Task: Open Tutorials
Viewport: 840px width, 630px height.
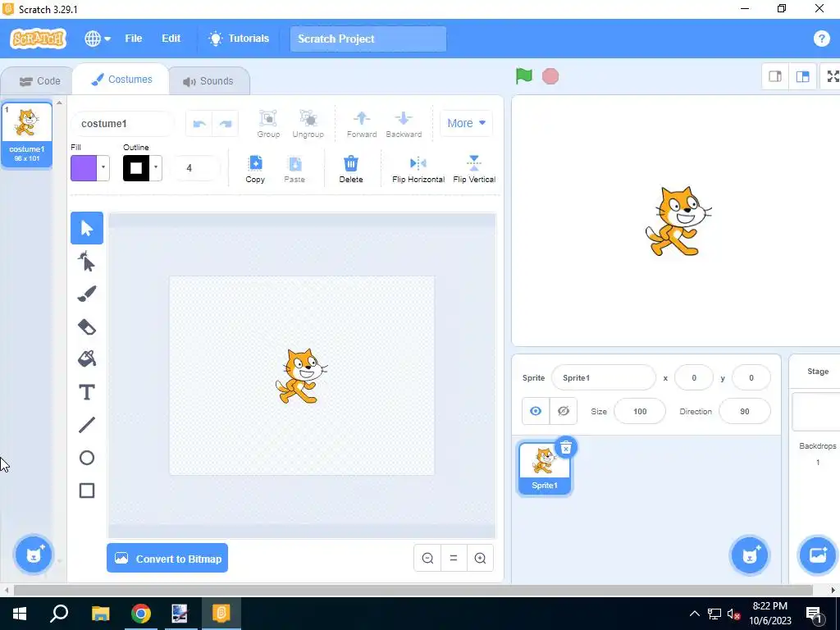Action: click(x=239, y=39)
